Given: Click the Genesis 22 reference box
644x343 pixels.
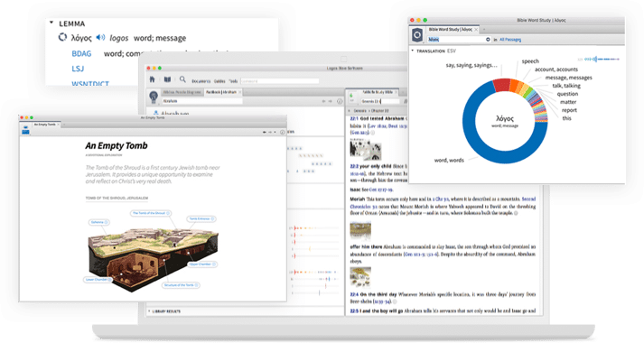Looking at the screenshot, I should [x=380, y=101].
